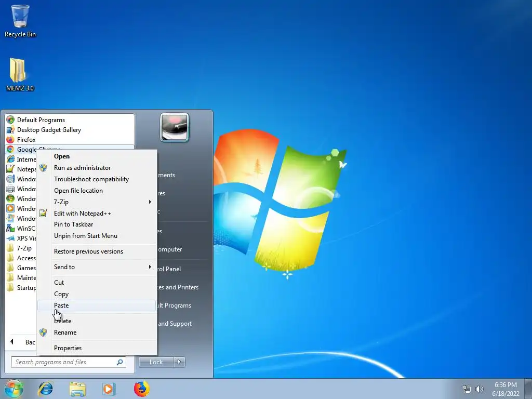The width and height of the screenshot is (532, 399).
Task: Click the network tray icon
Action: (467, 389)
